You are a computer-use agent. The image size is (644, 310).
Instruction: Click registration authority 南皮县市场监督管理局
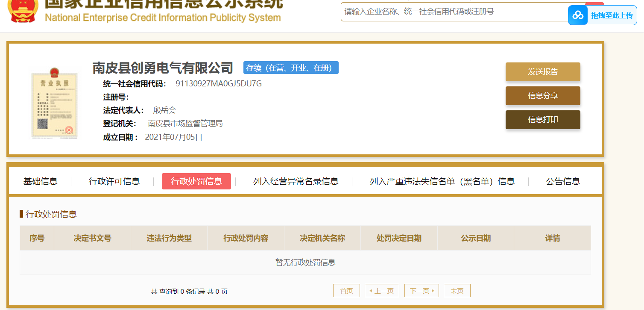click(185, 124)
